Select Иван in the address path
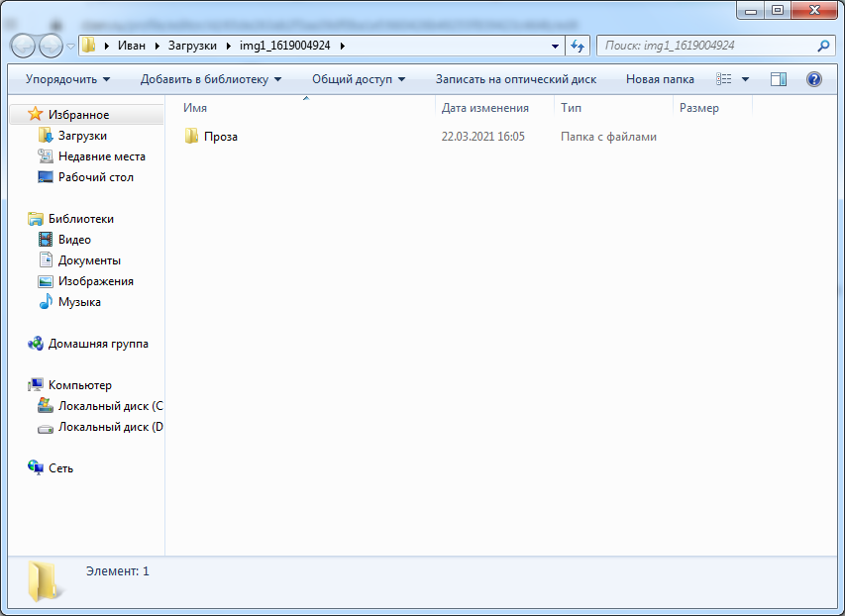The width and height of the screenshot is (845, 616). tap(132, 46)
